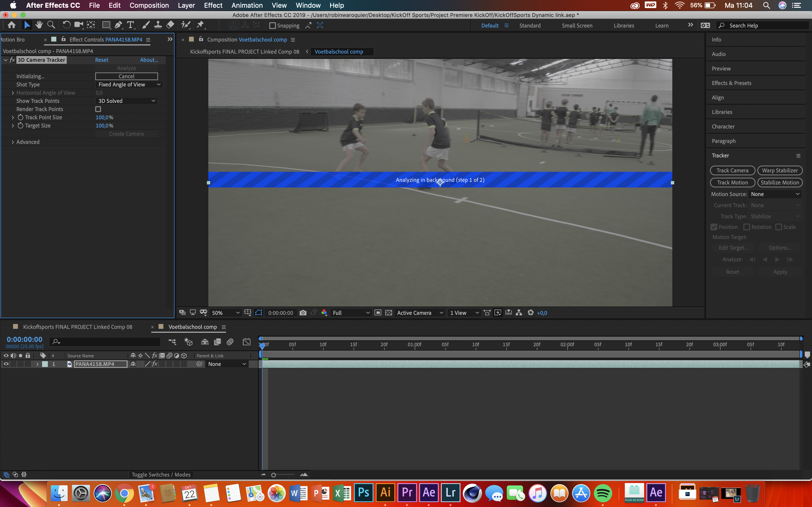The image size is (812, 507).
Task: Expand the Advanced section
Action: tap(13, 142)
